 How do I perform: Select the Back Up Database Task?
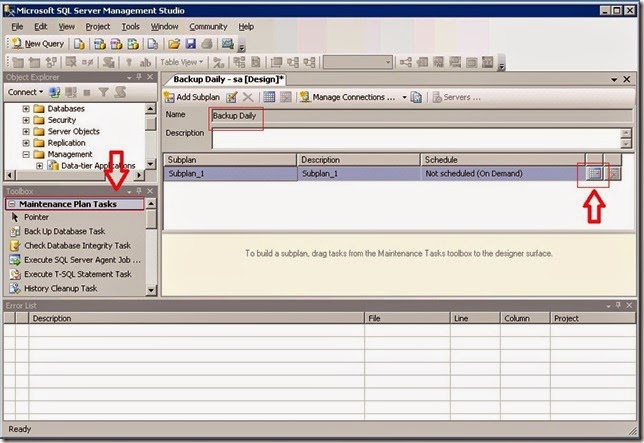64,232
